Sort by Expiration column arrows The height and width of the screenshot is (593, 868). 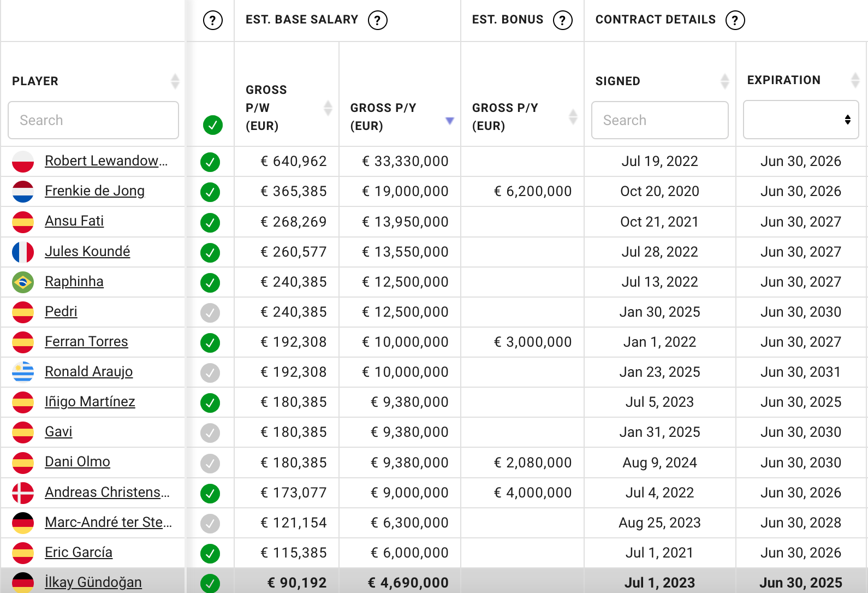click(855, 80)
